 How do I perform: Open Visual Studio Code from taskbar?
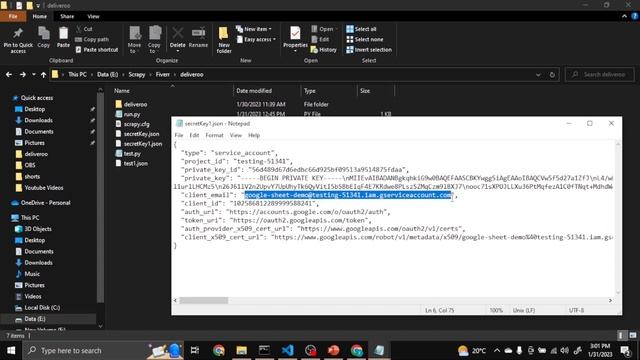287,350
